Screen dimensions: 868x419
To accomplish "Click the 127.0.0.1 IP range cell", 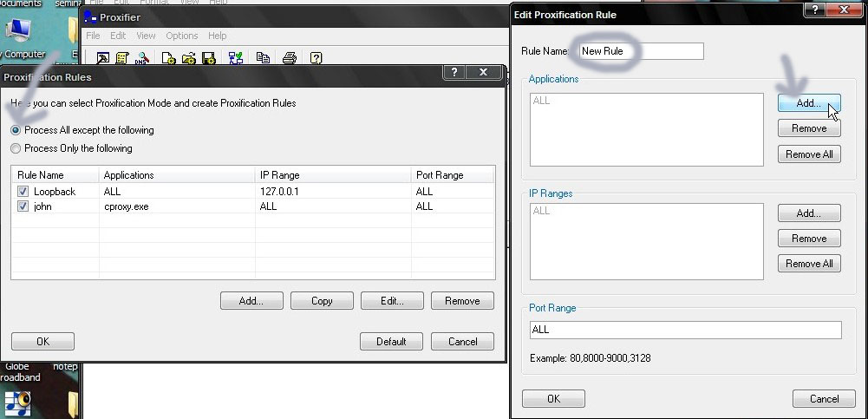I will tap(279, 192).
